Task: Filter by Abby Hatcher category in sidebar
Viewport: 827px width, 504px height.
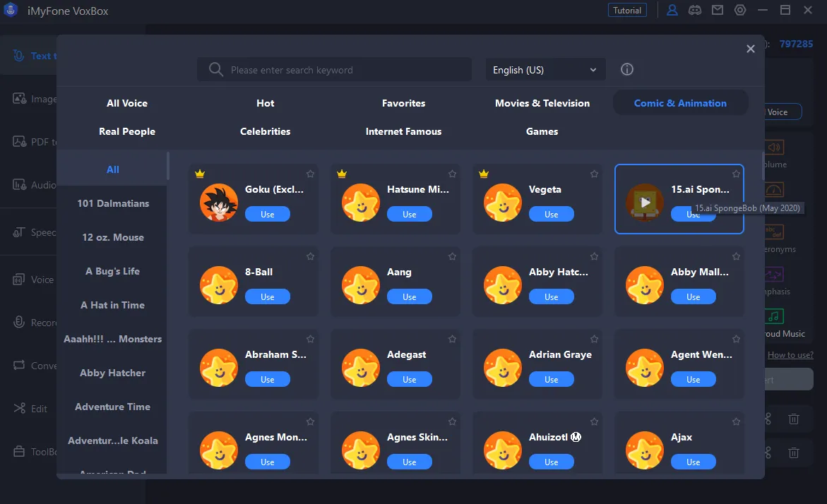Action: pyautogui.click(x=113, y=373)
